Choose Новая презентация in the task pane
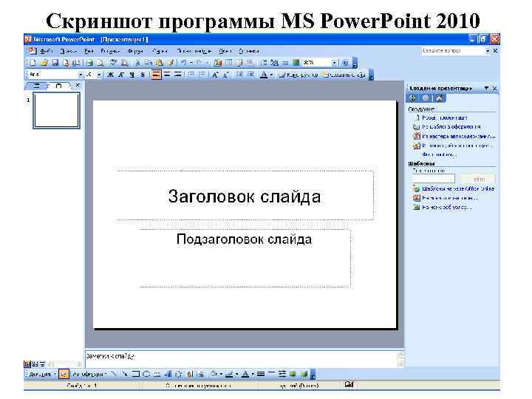 tap(445, 117)
